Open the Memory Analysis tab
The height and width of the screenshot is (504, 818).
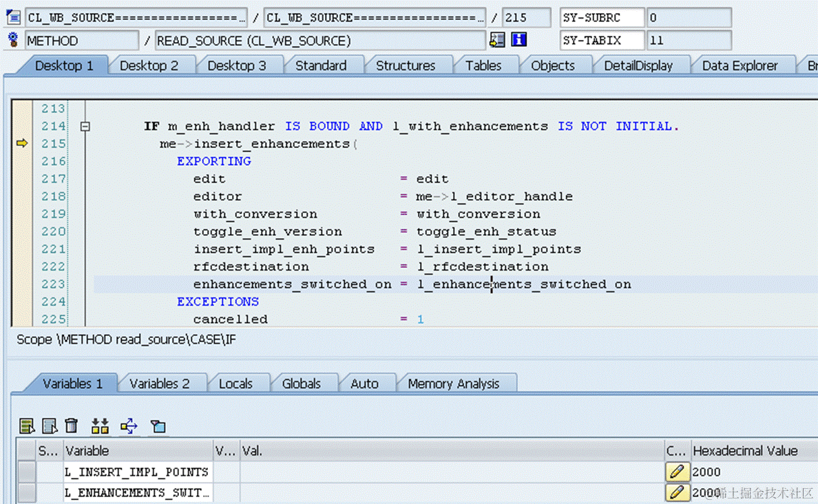pyautogui.click(x=453, y=384)
